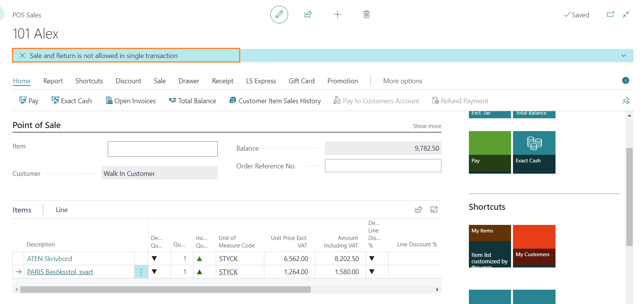Open the ATEN Skrivbord item link

49,259
